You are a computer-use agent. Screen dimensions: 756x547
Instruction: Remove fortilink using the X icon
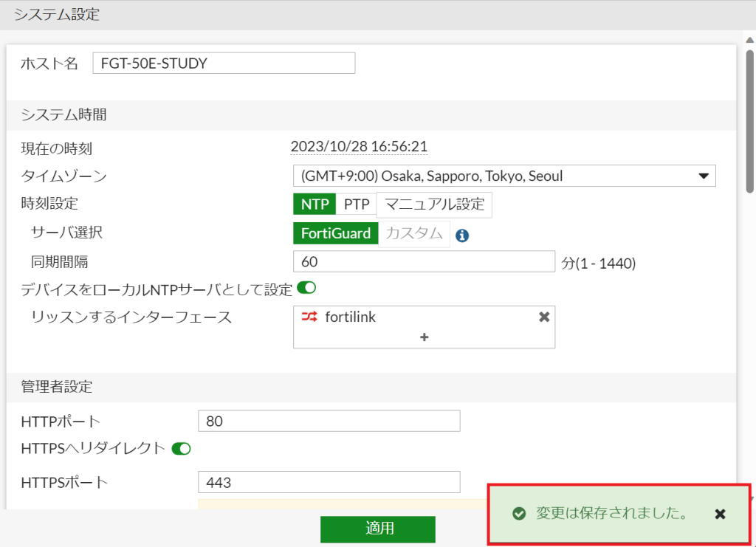544,317
